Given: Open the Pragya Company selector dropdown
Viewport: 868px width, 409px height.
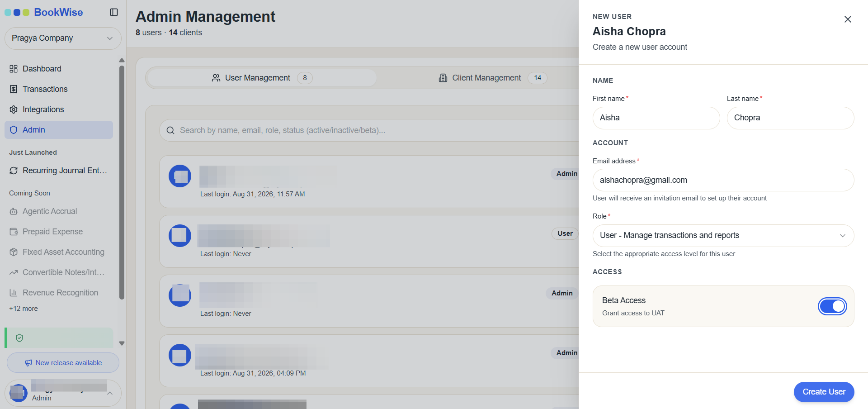Looking at the screenshot, I should coord(63,38).
